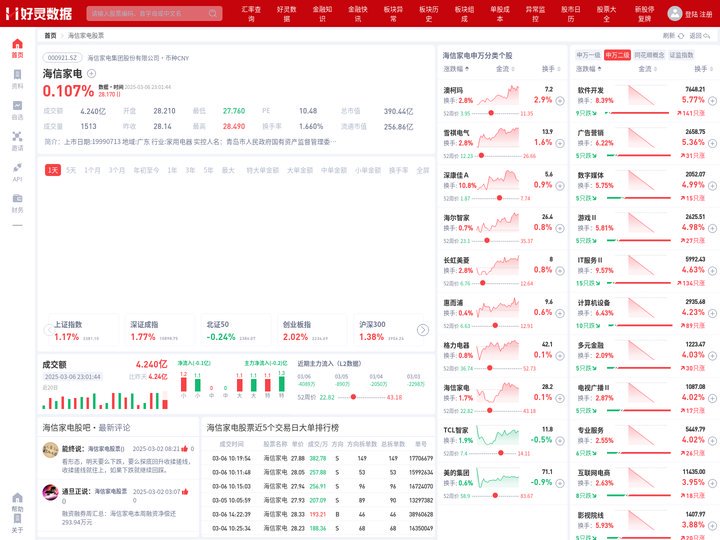Sort stock list by 金流

click(505, 69)
